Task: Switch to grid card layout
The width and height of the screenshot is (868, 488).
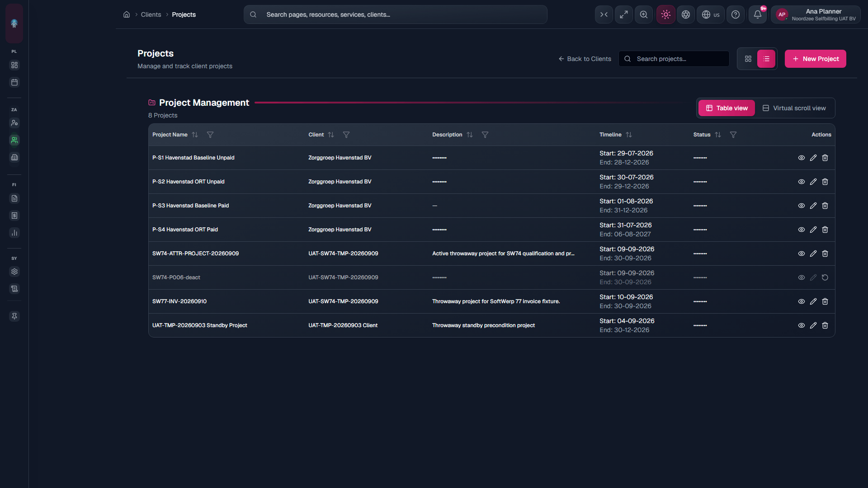Action: click(x=748, y=59)
